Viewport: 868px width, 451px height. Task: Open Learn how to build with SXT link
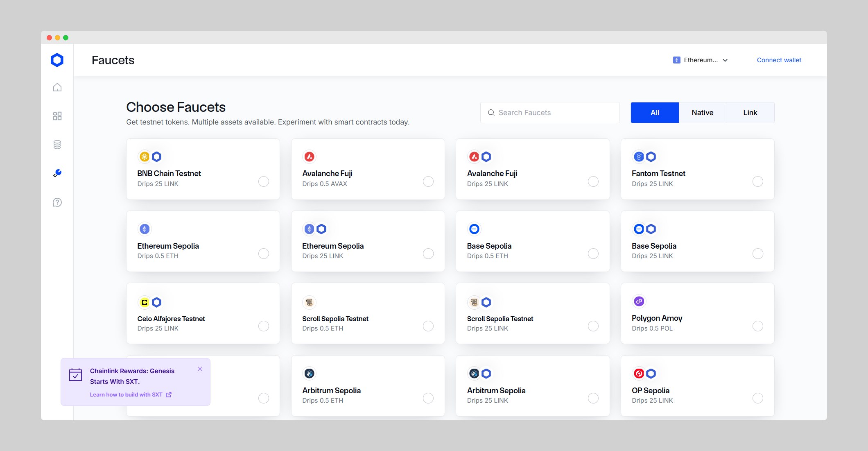(131, 394)
